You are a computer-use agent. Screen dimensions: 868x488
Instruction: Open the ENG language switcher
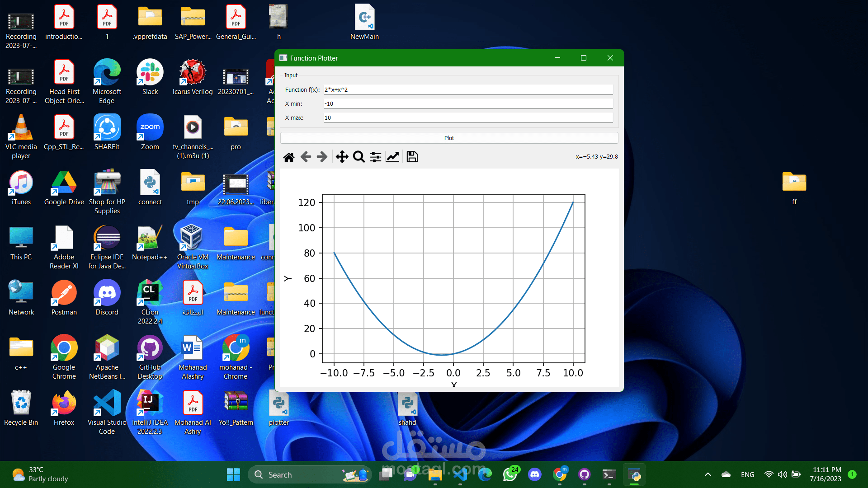coord(747,474)
